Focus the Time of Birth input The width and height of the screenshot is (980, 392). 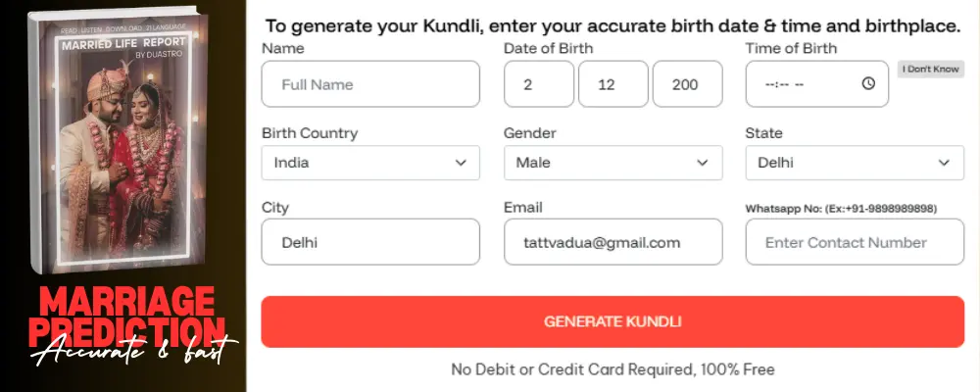[804, 84]
